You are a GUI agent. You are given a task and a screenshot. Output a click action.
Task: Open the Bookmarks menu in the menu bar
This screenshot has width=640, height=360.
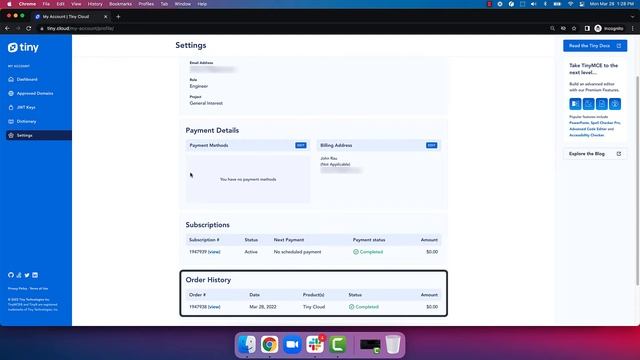pyautogui.click(x=120, y=4)
